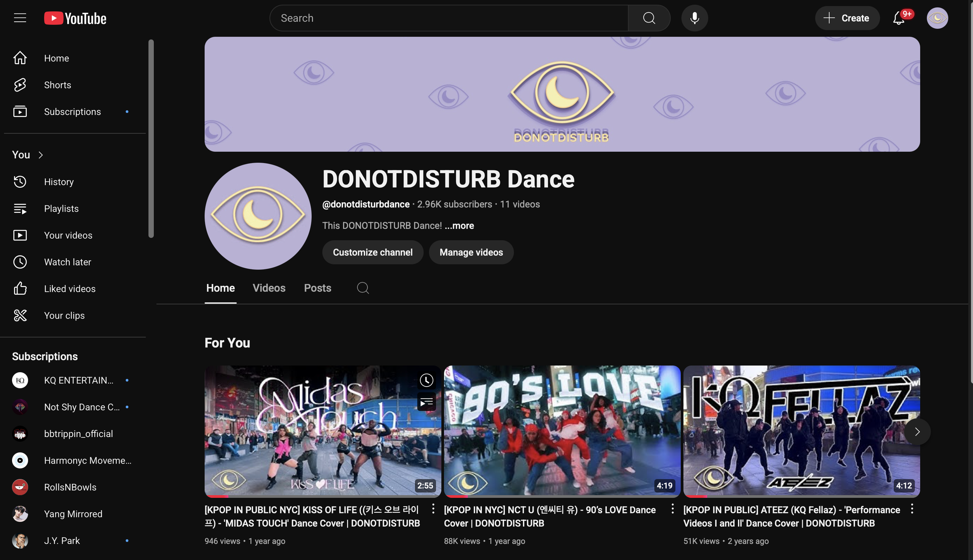Screen dimensions: 973x560
Task: Open account avatar menu
Action: 937,18
